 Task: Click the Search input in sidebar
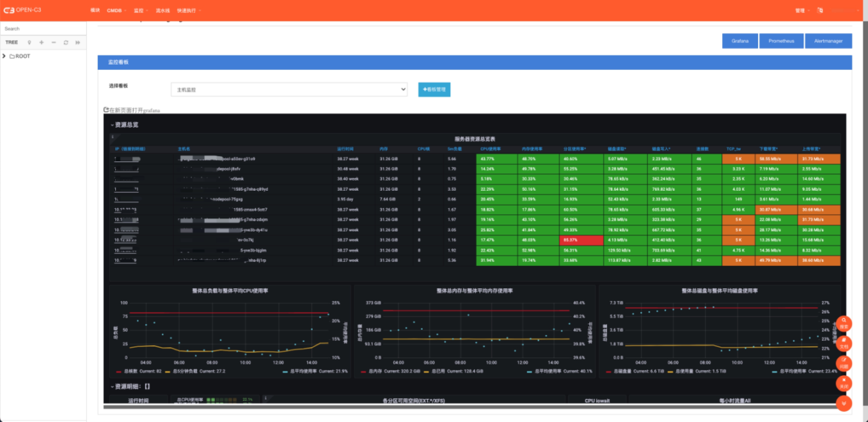(x=43, y=28)
